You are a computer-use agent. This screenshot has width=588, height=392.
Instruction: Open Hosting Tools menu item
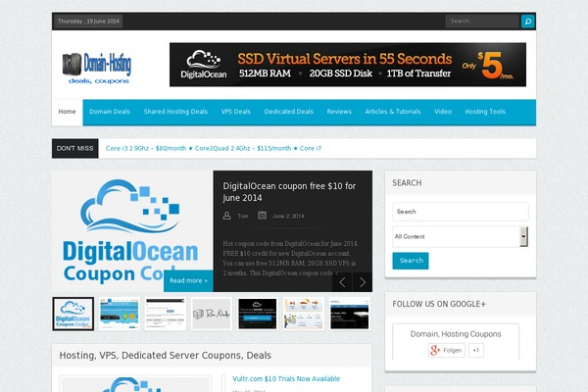pos(485,112)
